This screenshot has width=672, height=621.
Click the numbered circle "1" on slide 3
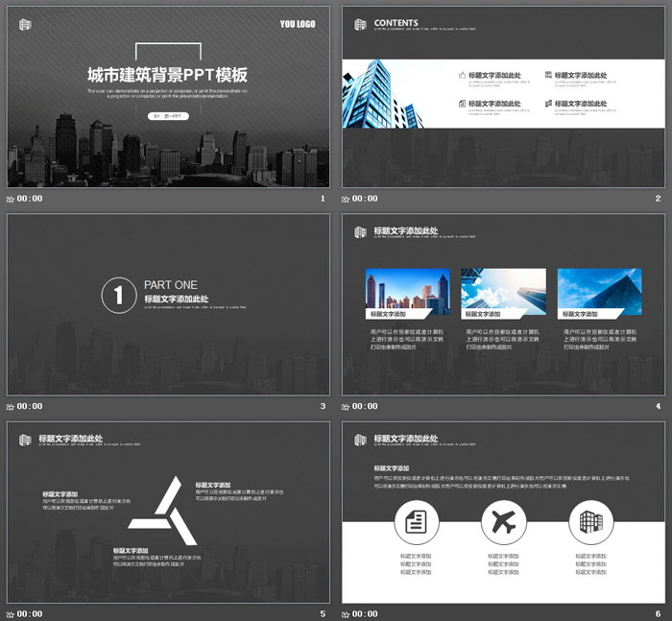pos(119,296)
